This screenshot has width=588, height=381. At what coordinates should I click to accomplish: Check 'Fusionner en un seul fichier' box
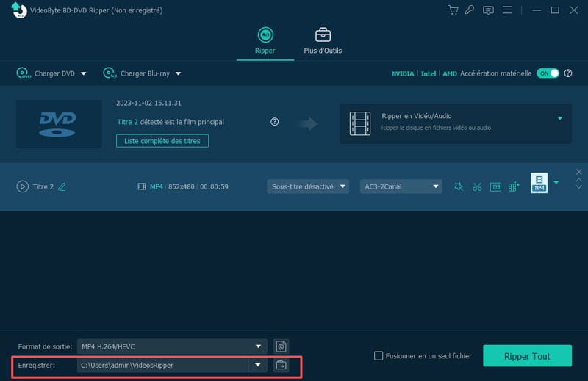coord(379,356)
